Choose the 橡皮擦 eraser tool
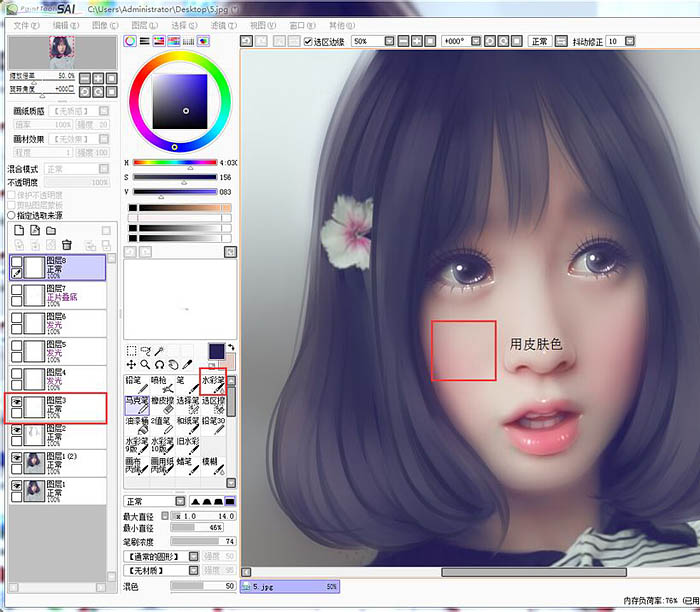The height and width of the screenshot is (612, 700). [x=161, y=405]
